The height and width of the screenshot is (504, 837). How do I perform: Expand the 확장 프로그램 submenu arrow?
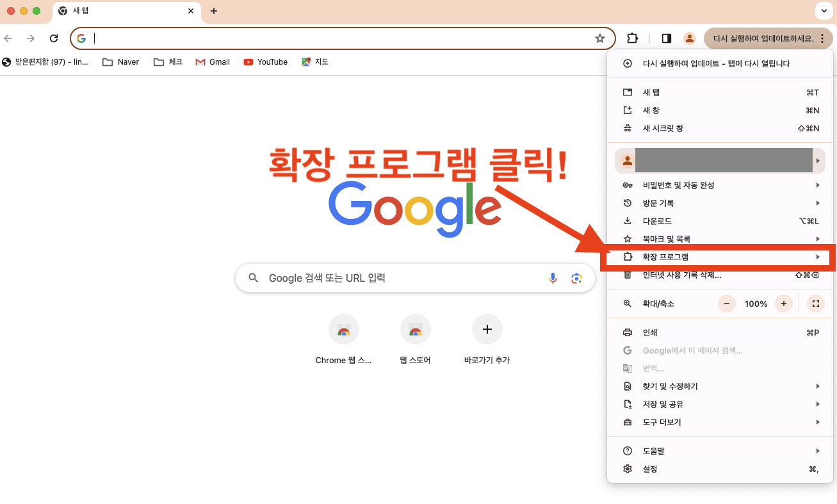coord(818,256)
